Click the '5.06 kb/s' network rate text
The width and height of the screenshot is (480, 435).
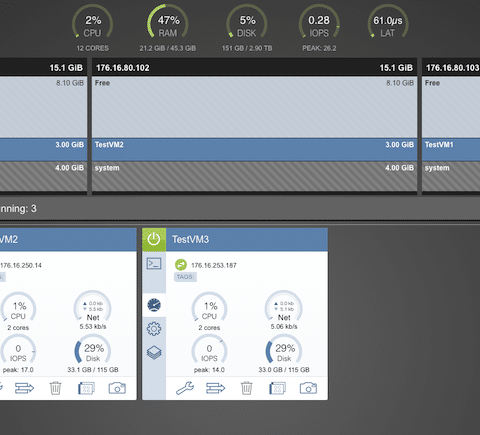[x=284, y=327]
